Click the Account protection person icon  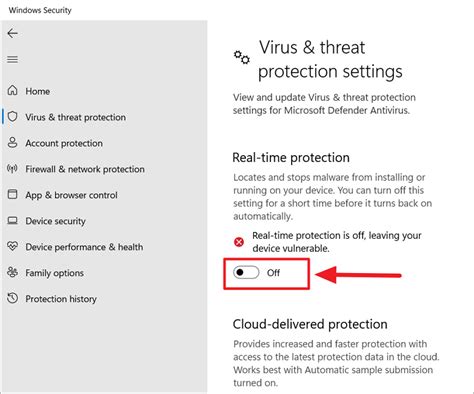13,142
